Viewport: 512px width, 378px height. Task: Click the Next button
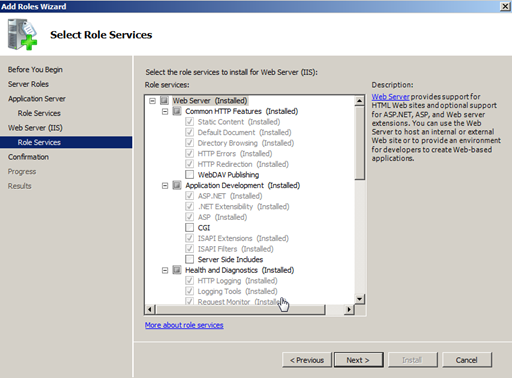(359, 360)
